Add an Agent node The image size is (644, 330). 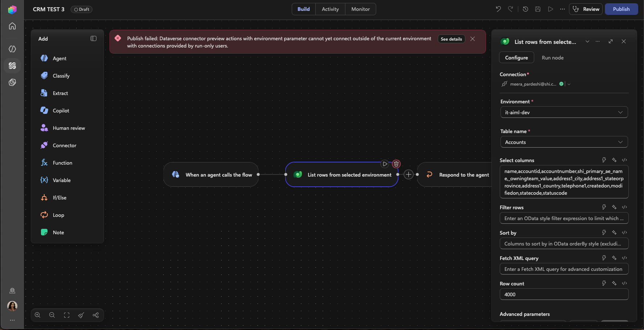click(67, 58)
